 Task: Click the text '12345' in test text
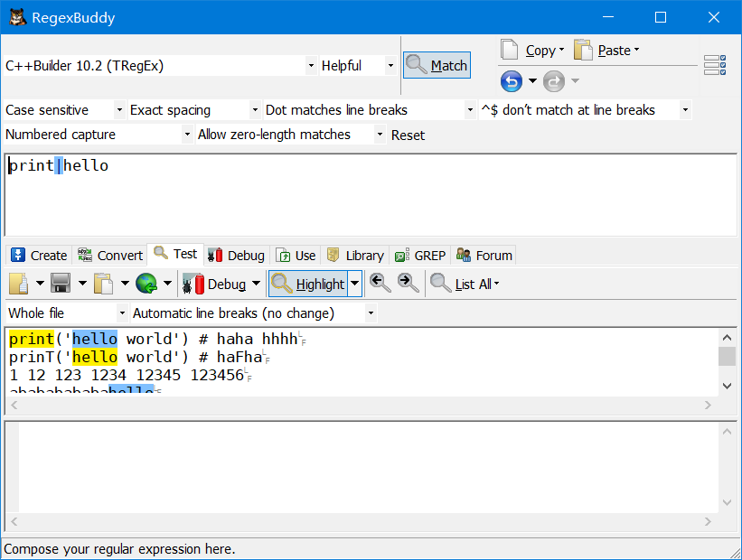click(x=158, y=375)
